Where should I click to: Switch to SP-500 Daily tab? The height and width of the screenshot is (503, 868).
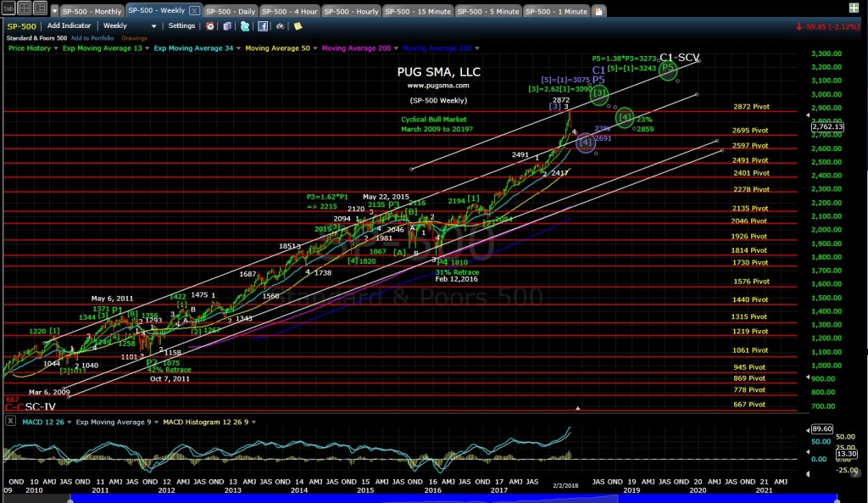231,11
